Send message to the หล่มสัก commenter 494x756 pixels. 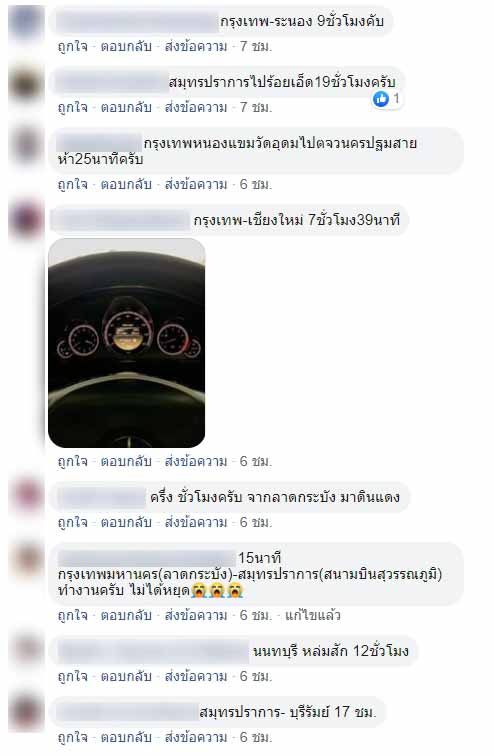(x=196, y=676)
